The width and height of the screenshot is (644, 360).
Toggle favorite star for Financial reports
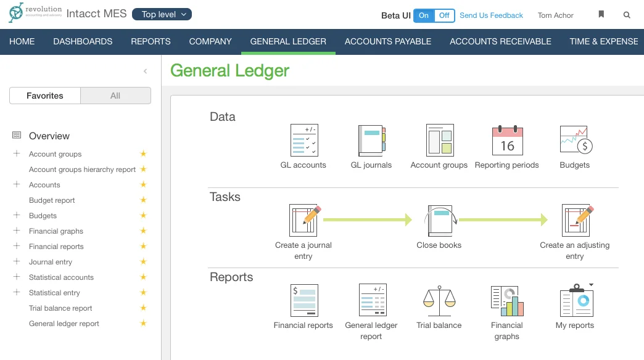tap(143, 246)
